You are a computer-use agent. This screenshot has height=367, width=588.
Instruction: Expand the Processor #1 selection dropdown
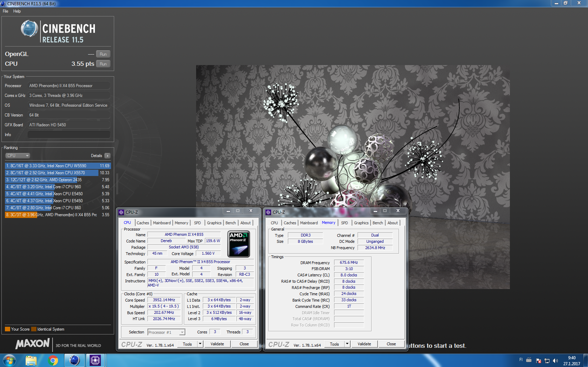pyautogui.click(x=182, y=332)
